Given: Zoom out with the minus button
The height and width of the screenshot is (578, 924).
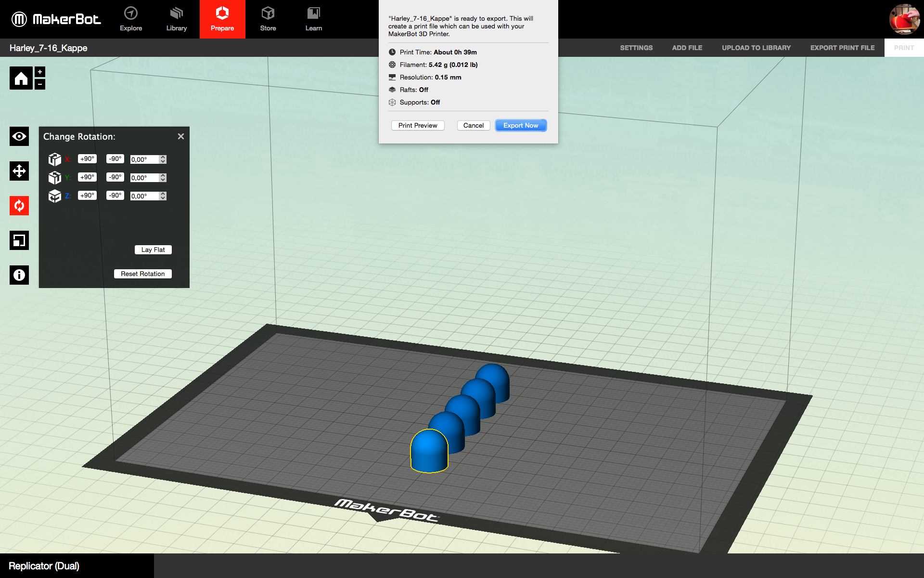Looking at the screenshot, I should click(x=40, y=84).
